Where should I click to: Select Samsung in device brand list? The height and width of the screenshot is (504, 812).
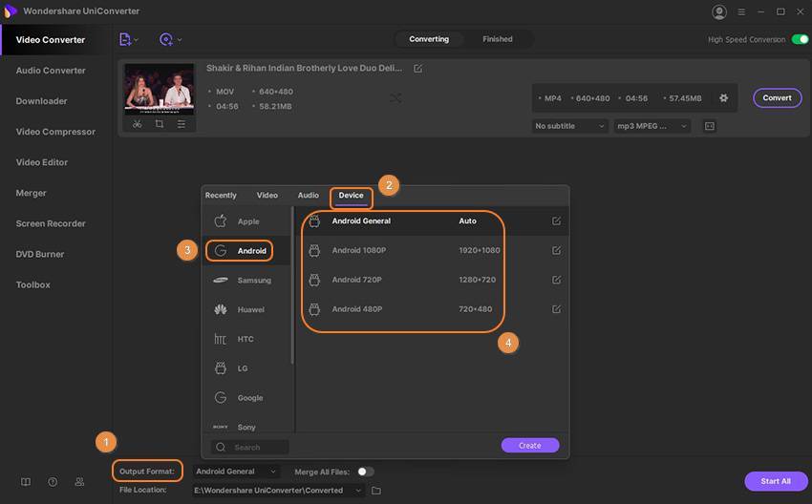[x=253, y=281]
